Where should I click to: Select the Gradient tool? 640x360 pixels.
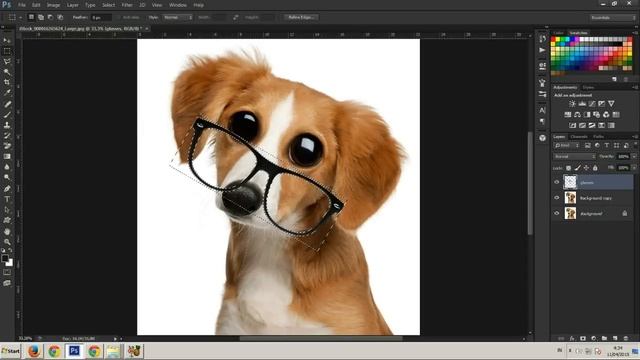7,157
